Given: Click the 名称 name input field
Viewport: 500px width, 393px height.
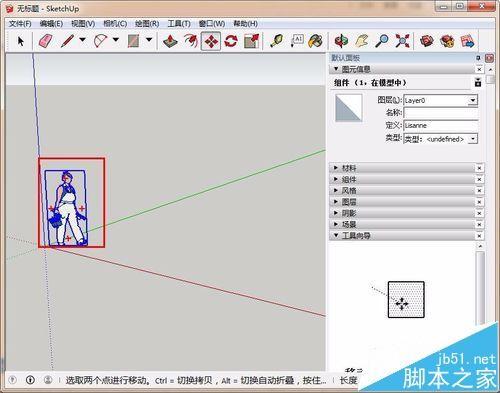Looking at the screenshot, I should tap(441, 113).
